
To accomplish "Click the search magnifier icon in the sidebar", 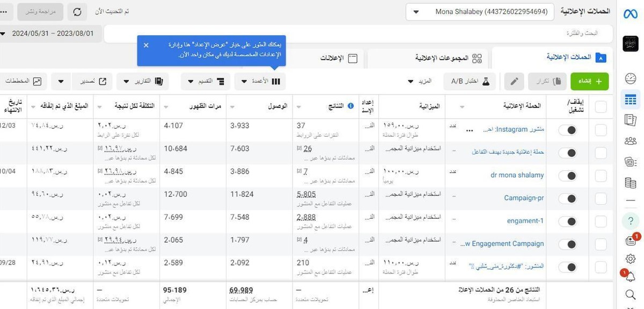I will coord(631,294).
